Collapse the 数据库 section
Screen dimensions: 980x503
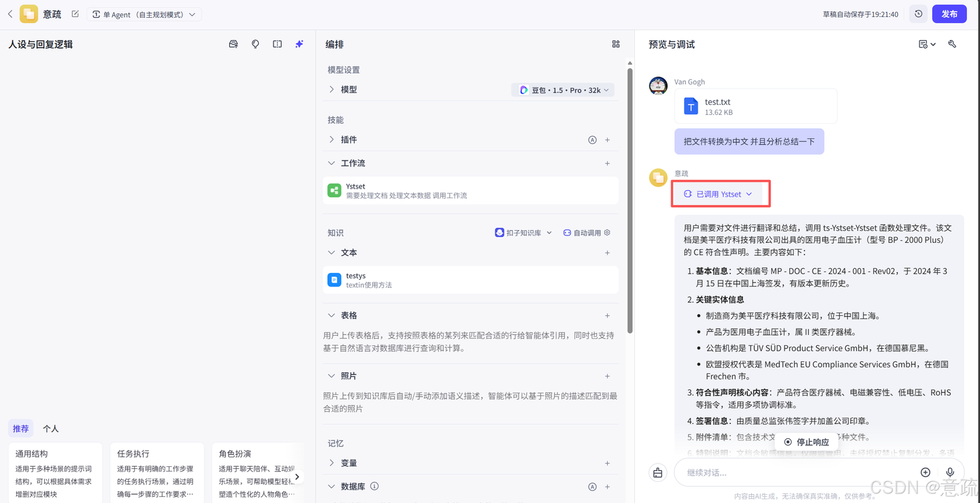pyautogui.click(x=331, y=487)
